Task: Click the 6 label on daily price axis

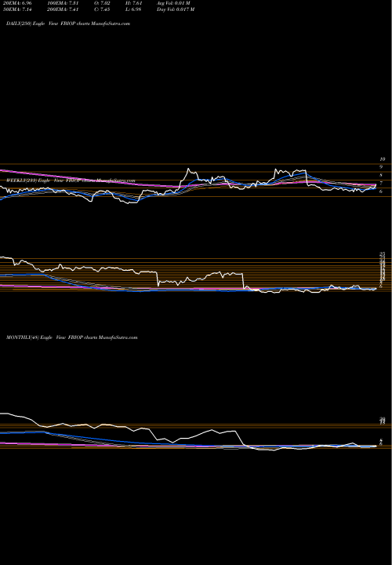Action: pos(381,191)
